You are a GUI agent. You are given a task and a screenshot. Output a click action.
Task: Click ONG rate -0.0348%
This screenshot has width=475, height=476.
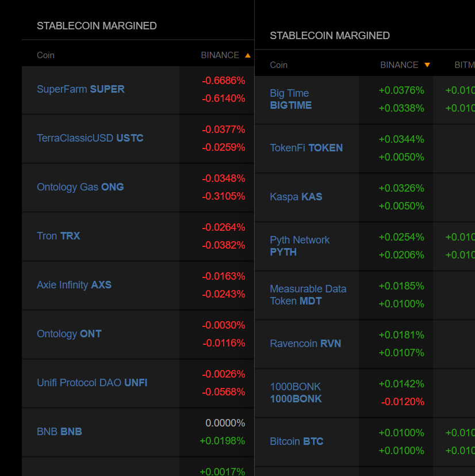click(224, 178)
